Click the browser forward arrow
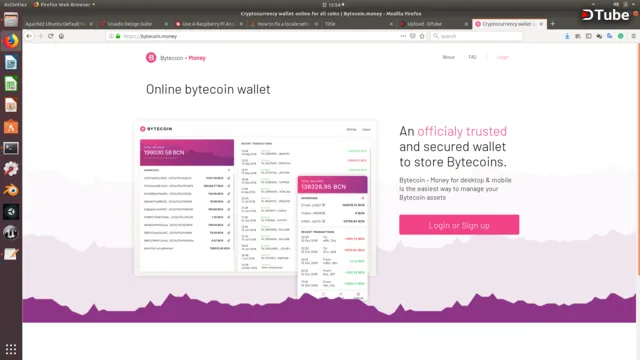Viewport: 640px width, 360px height. tap(40, 36)
